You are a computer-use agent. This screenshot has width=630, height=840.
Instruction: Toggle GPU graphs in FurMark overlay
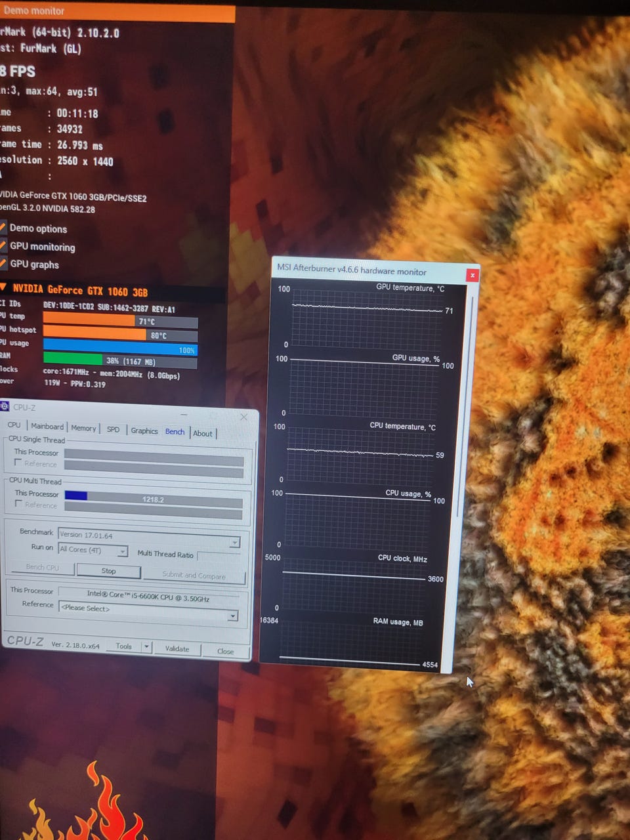tap(3, 263)
